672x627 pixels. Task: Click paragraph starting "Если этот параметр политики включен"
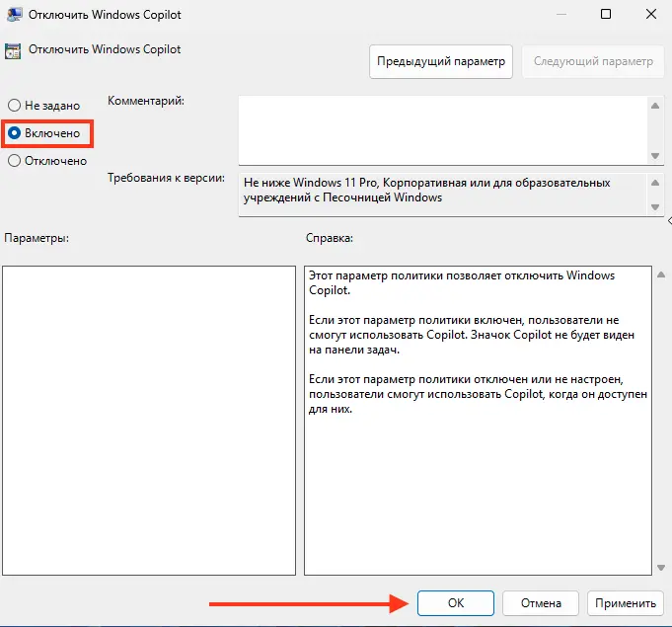[472, 335]
